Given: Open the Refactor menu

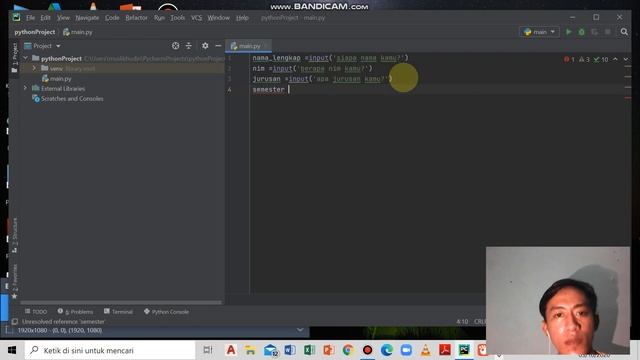Looking at the screenshot, I should (136, 18).
